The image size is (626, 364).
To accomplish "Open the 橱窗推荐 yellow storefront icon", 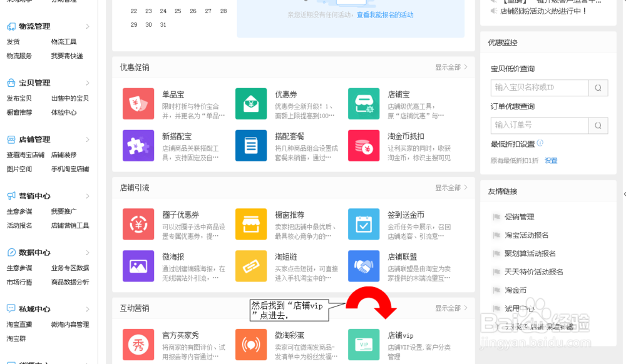I will click(251, 224).
